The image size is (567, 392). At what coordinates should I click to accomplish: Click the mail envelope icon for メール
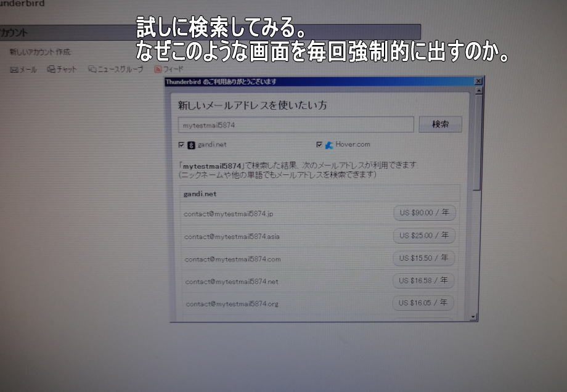pos(14,70)
